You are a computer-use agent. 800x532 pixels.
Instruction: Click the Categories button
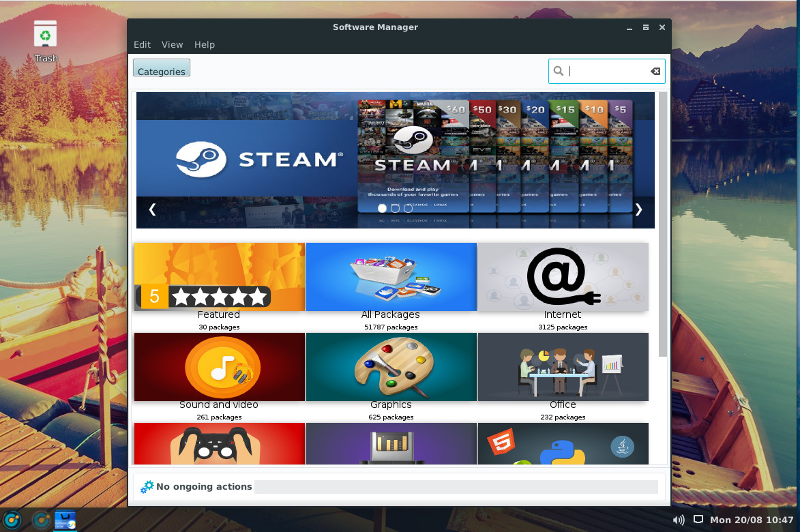click(x=161, y=68)
